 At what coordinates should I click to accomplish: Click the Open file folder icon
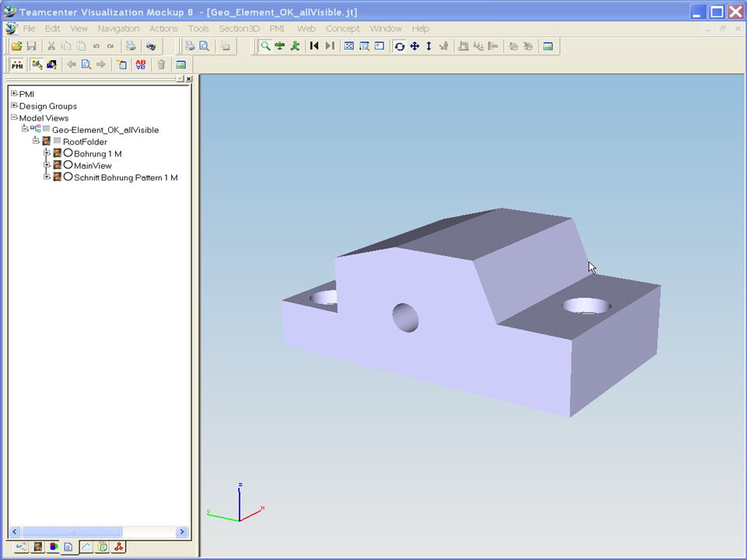[16, 46]
